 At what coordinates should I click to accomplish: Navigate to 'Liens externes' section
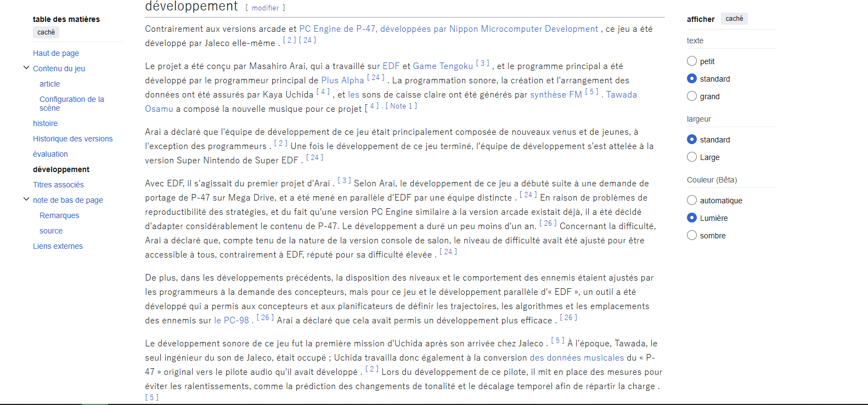click(58, 246)
